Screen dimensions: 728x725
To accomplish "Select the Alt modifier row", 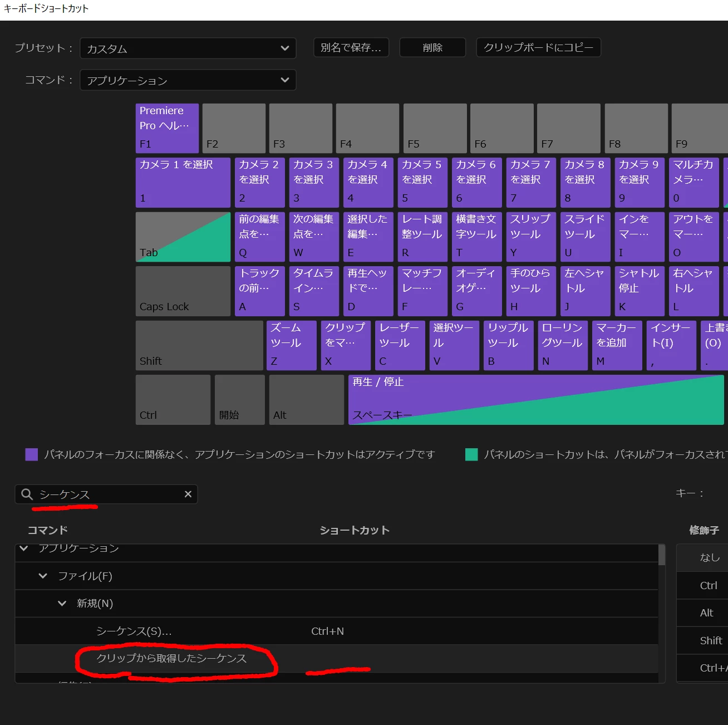I will point(702,613).
